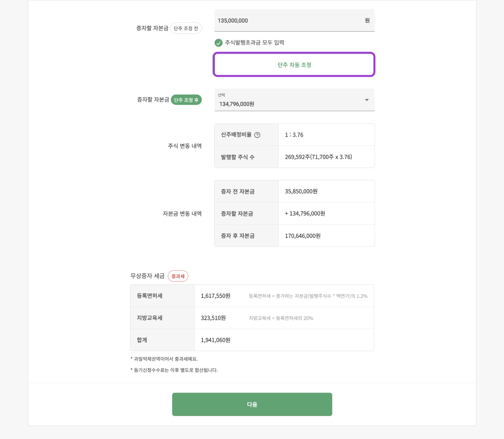Click the 증자 후 자본금 170,646,000원 value

coord(303,236)
